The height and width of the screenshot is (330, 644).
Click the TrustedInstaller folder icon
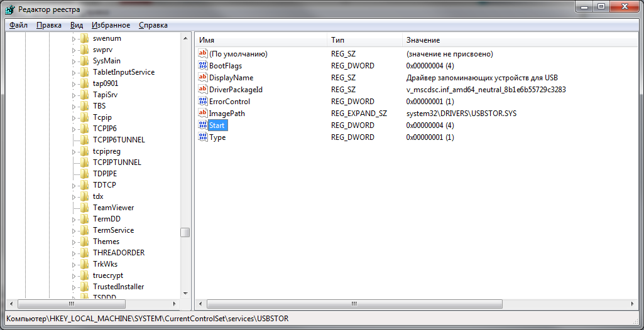pos(85,287)
